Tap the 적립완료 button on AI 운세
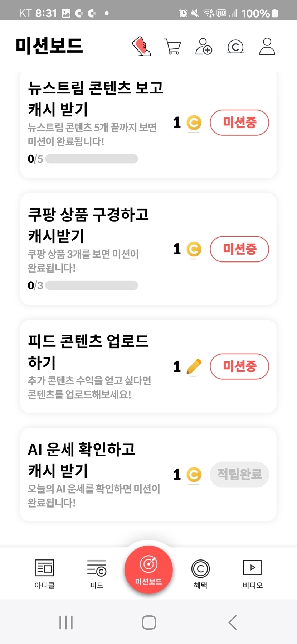Screen dimensions: 297x644 239,475
